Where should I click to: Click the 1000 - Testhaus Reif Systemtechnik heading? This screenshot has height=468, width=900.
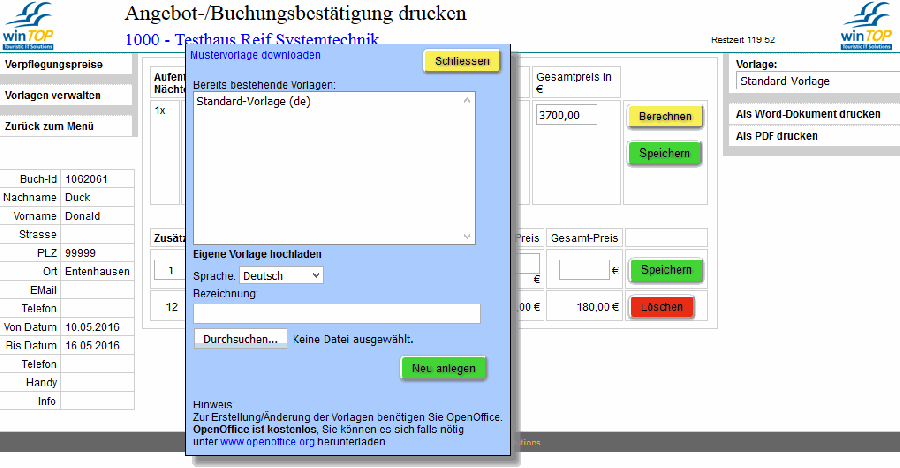(252, 39)
